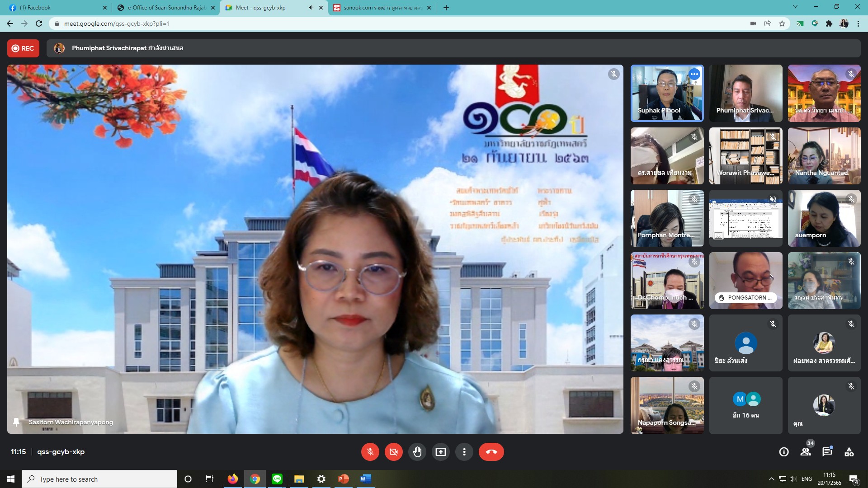Leave call with red hang-up button
868x488 pixels.
491,452
